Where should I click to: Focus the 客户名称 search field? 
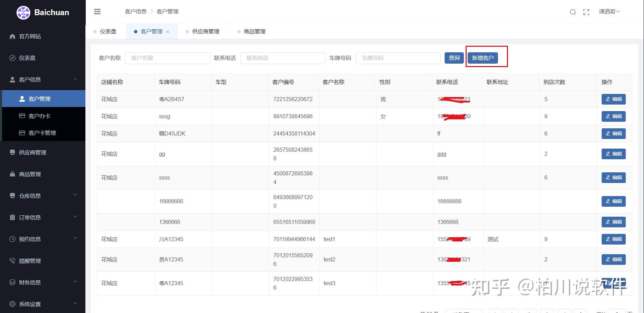(167, 58)
